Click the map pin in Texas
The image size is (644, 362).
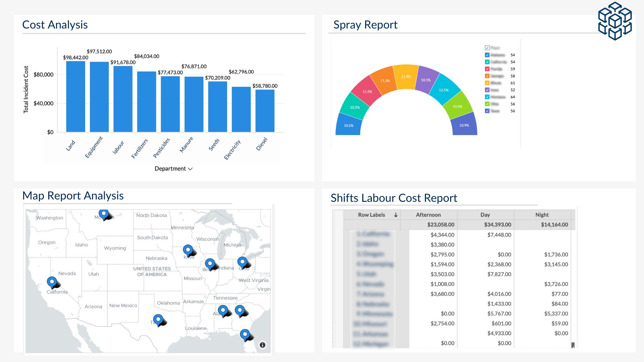(158, 319)
